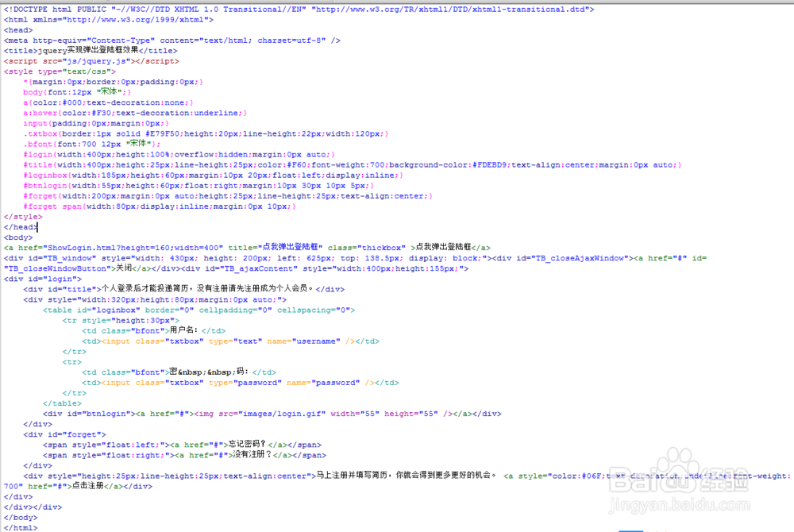Select the meta Content-Type line
794x532 pixels.
[172, 40]
